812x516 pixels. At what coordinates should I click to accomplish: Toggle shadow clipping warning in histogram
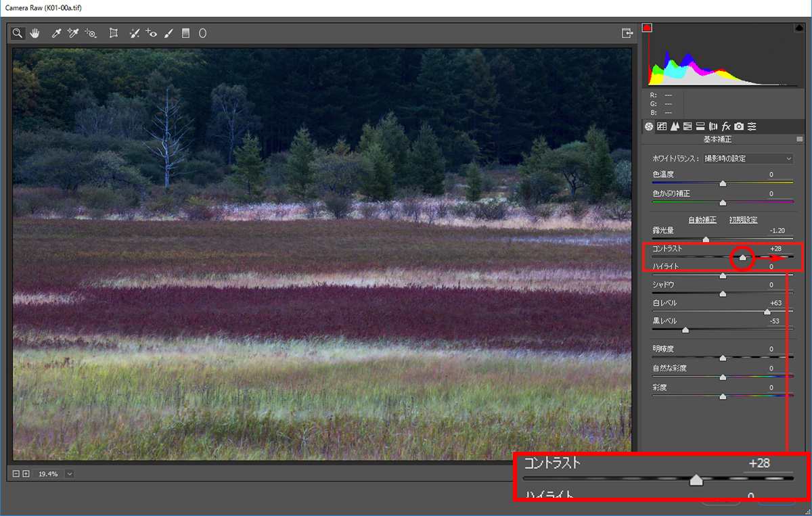647,28
